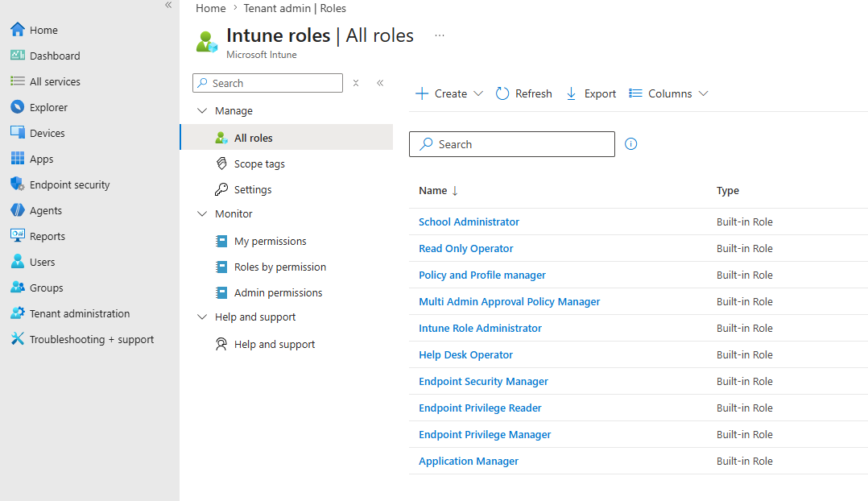Click the Users person icon
The width and height of the screenshot is (868, 501).
[18, 262]
